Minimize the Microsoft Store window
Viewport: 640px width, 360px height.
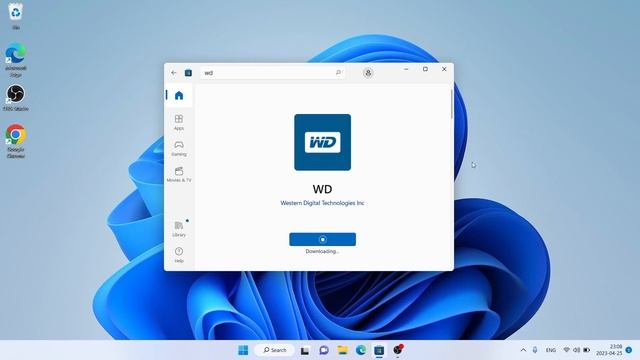(406, 69)
